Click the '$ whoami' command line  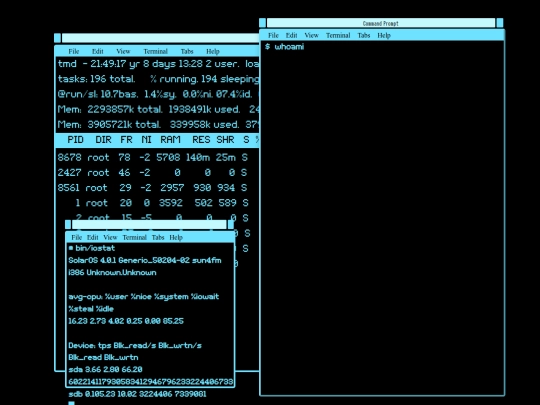pos(284,46)
